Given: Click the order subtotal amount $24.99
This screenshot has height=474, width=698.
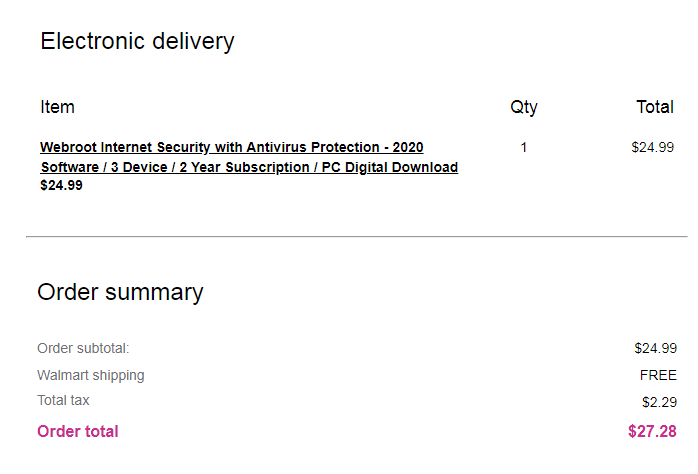Looking at the screenshot, I should click(x=655, y=348).
